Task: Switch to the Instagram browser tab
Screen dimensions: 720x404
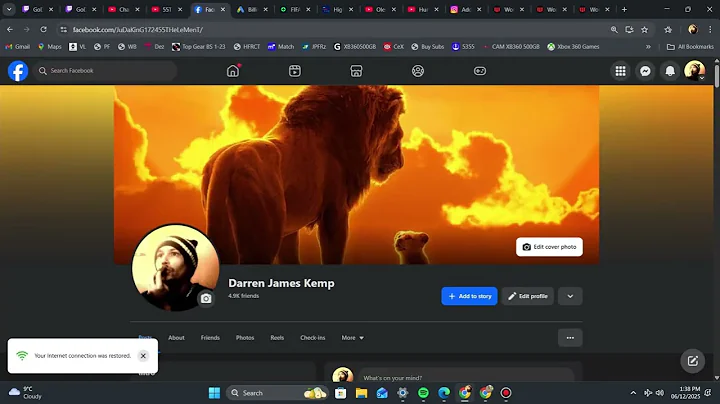Action: click(466, 9)
